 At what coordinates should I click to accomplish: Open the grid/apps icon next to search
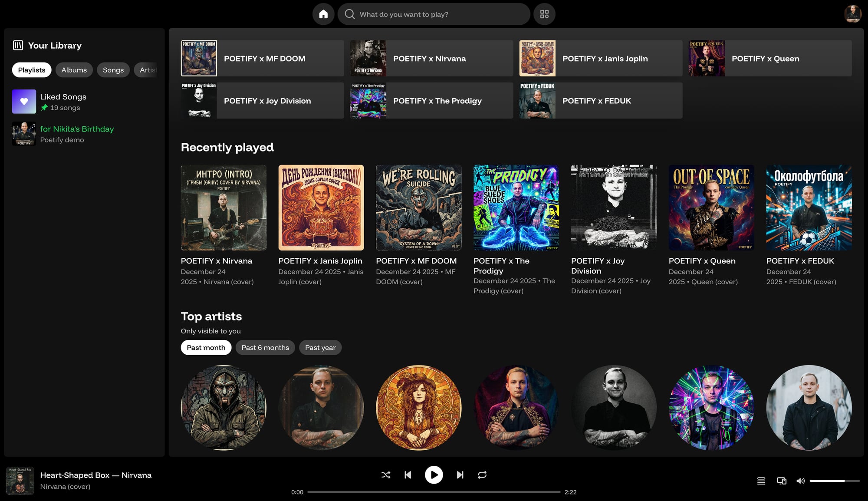coord(544,14)
